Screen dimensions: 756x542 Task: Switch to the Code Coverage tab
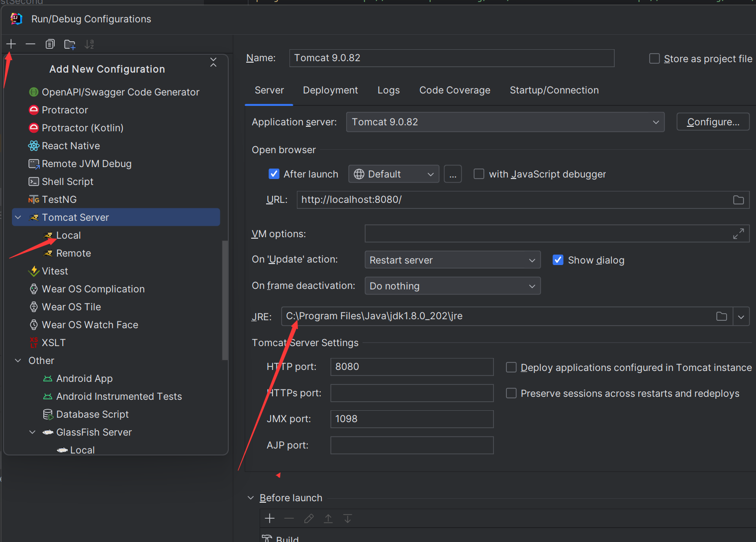[x=455, y=90]
